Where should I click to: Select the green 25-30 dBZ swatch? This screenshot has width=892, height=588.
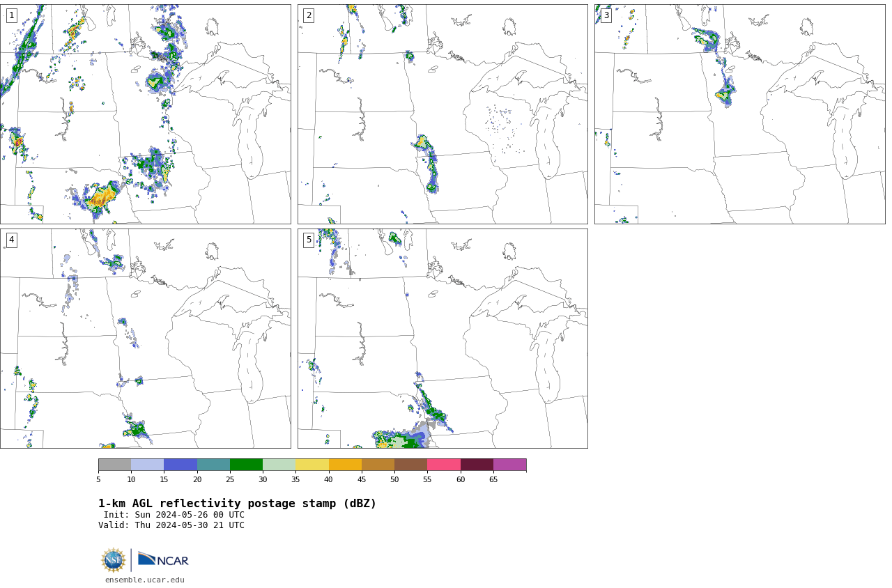pyautogui.click(x=246, y=465)
